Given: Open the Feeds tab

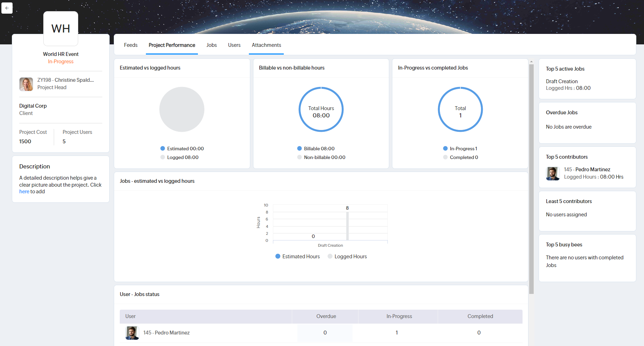Looking at the screenshot, I should (x=131, y=45).
